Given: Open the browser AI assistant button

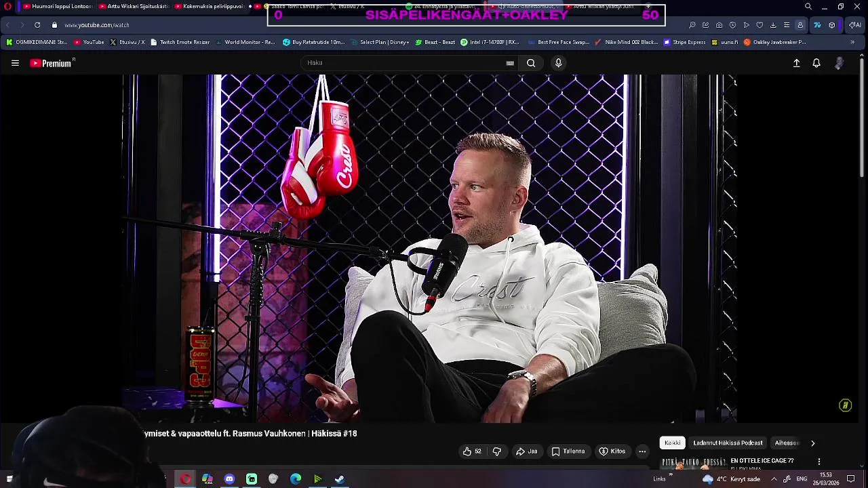Looking at the screenshot, I should tap(855, 25).
